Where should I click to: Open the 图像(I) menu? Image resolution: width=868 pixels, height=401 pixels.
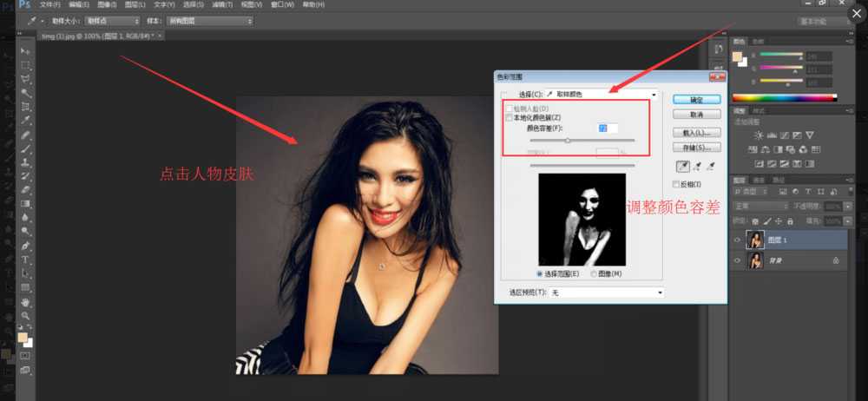[108, 4]
